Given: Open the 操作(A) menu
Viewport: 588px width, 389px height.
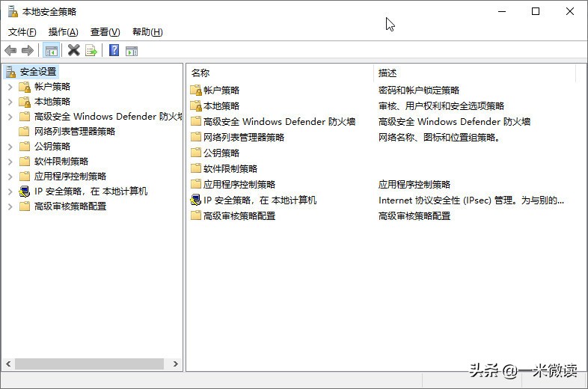Looking at the screenshot, I should point(63,32).
